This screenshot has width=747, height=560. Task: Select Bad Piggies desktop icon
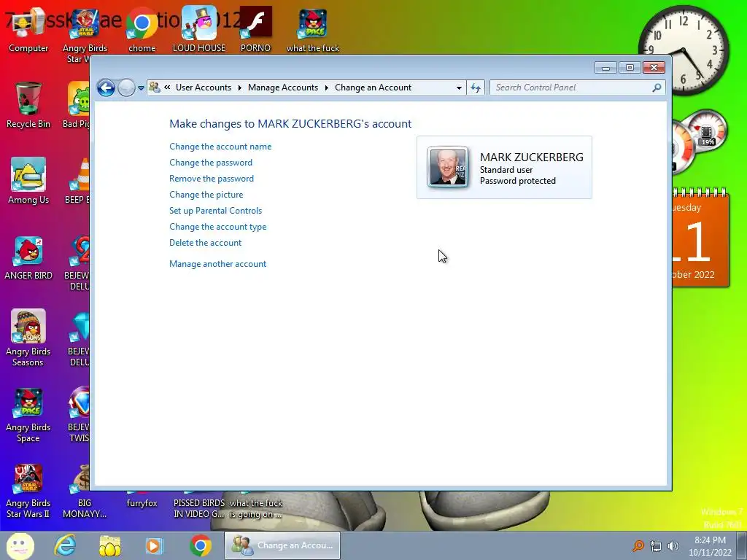pyautogui.click(x=77, y=105)
